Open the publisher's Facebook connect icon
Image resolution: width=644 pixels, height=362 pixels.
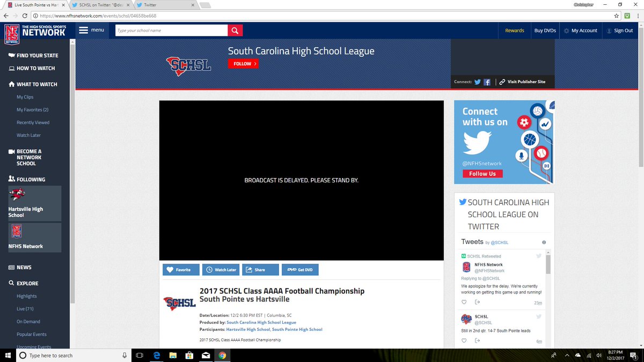click(x=487, y=82)
